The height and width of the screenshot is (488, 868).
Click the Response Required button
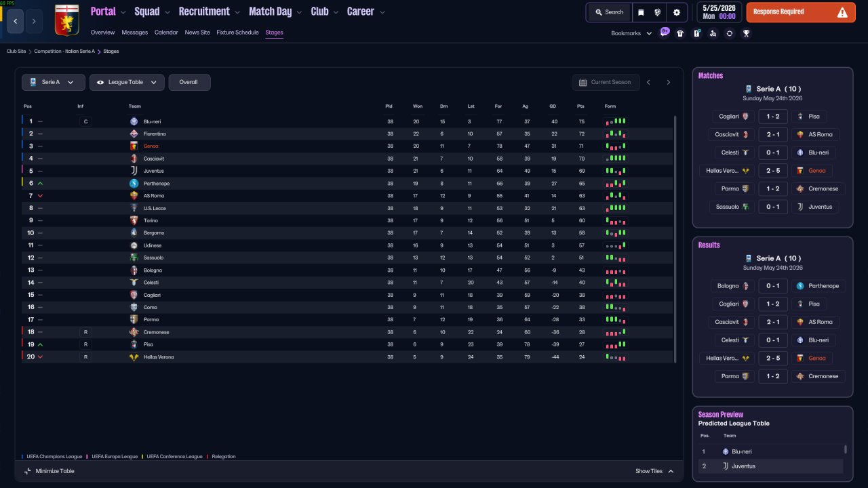pos(801,12)
